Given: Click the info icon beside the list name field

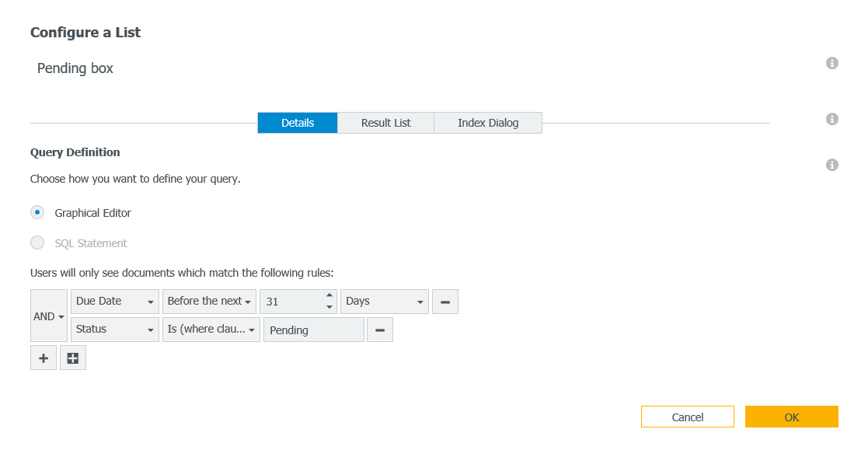Looking at the screenshot, I should pyautogui.click(x=831, y=64).
